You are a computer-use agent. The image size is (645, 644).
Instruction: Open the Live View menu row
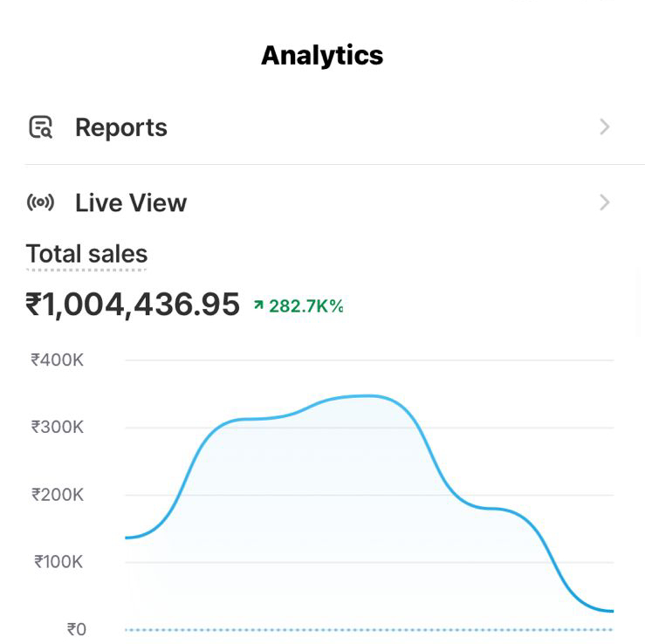click(323, 202)
